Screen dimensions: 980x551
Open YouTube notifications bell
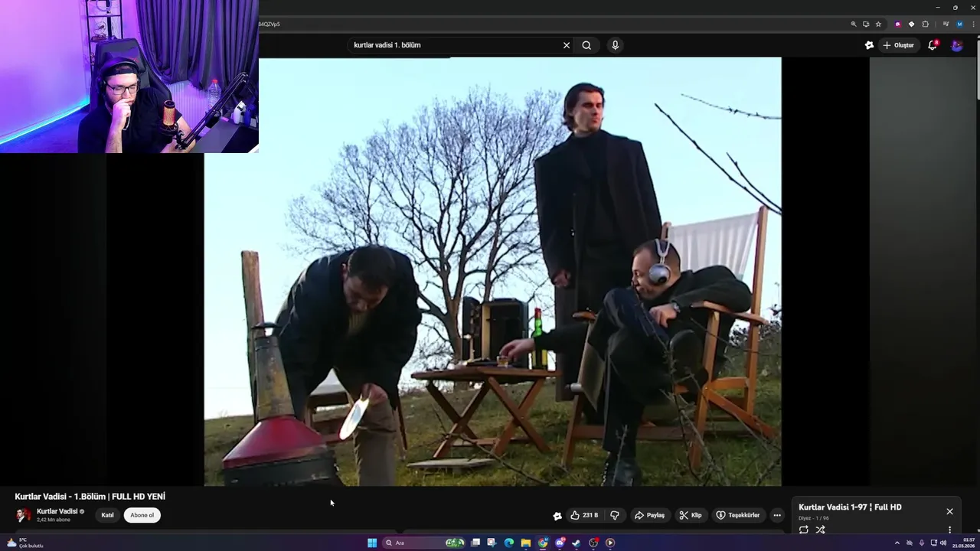pyautogui.click(x=933, y=45)
